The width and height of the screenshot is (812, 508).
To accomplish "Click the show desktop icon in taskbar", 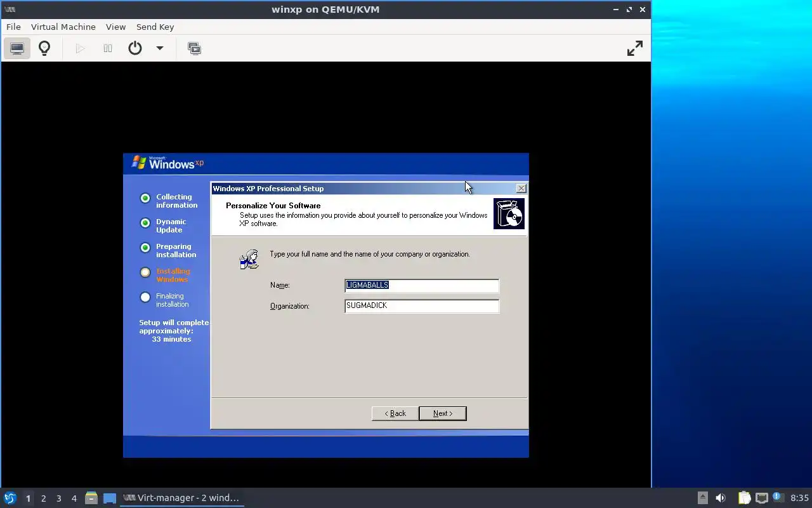I will [x=110, y=498].
